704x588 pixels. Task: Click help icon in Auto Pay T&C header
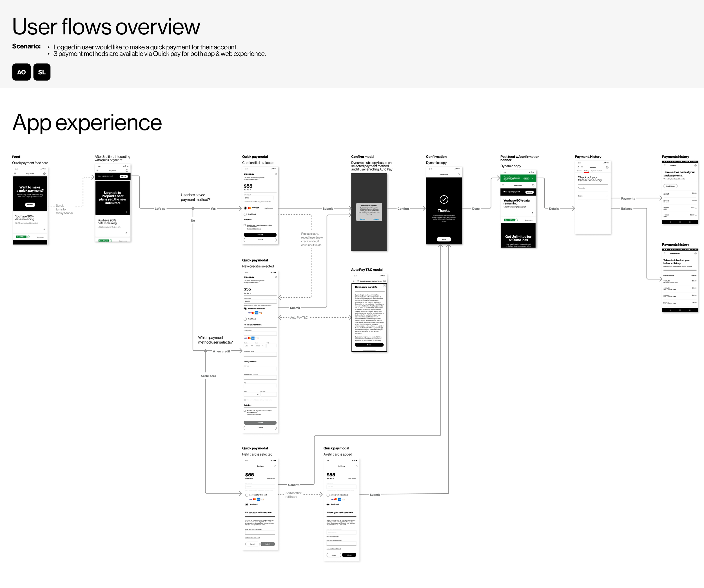point(384,281)
